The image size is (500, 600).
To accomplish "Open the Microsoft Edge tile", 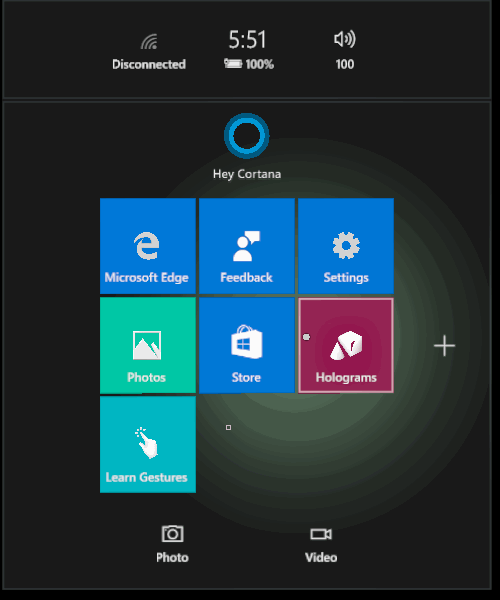I will click(148, 246).
